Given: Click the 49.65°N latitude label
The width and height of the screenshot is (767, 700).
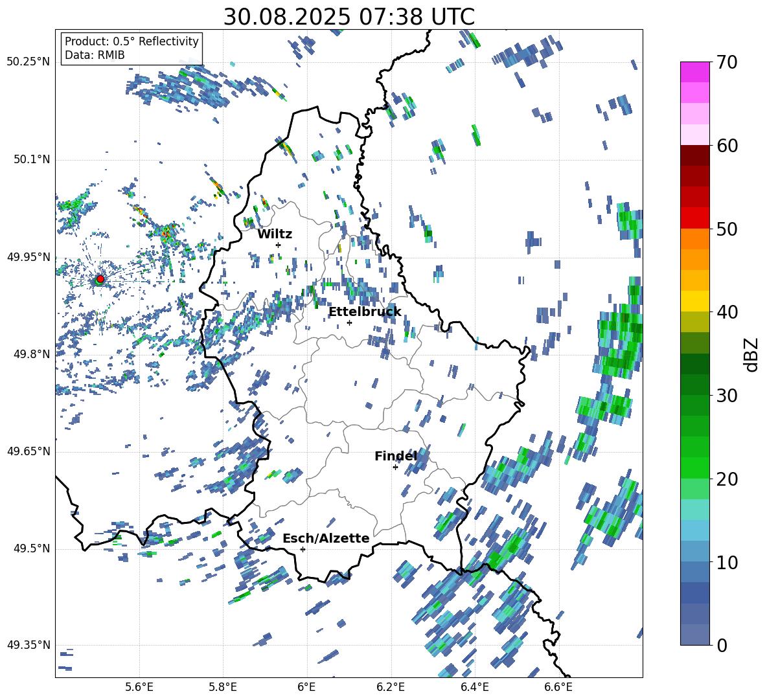Looking at the screenshot, I should click(29, 451).
